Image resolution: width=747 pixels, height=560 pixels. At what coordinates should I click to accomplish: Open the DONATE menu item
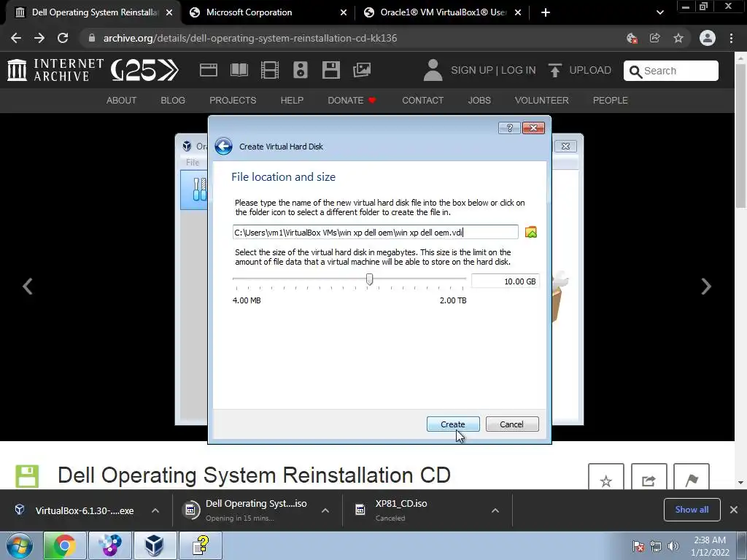352,101
